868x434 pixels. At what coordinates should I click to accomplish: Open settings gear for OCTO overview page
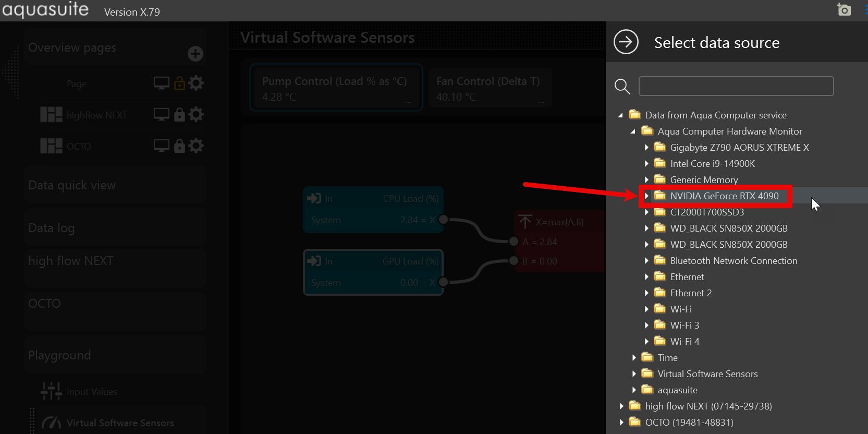[x=196, y=146]
